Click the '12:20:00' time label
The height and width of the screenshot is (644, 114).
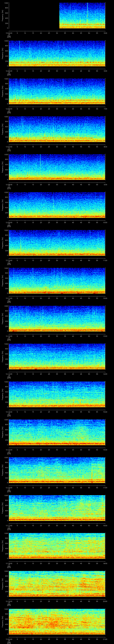tap(9, 639)
